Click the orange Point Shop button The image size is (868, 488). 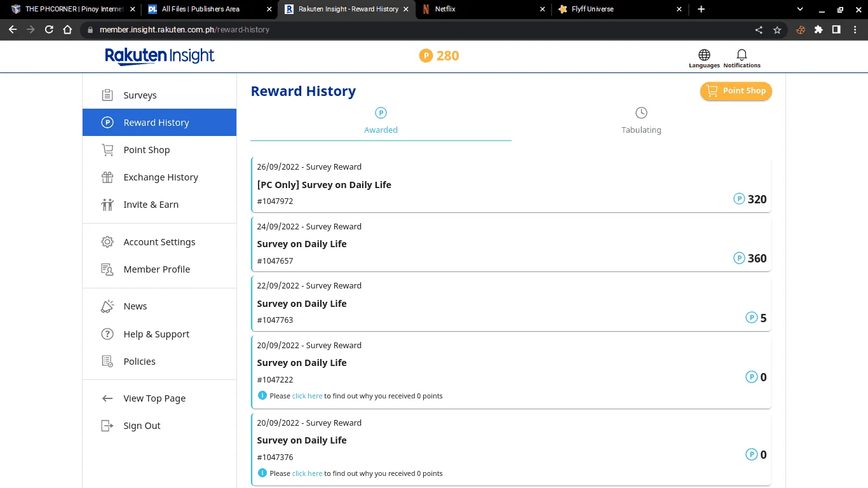click(736, 91)
